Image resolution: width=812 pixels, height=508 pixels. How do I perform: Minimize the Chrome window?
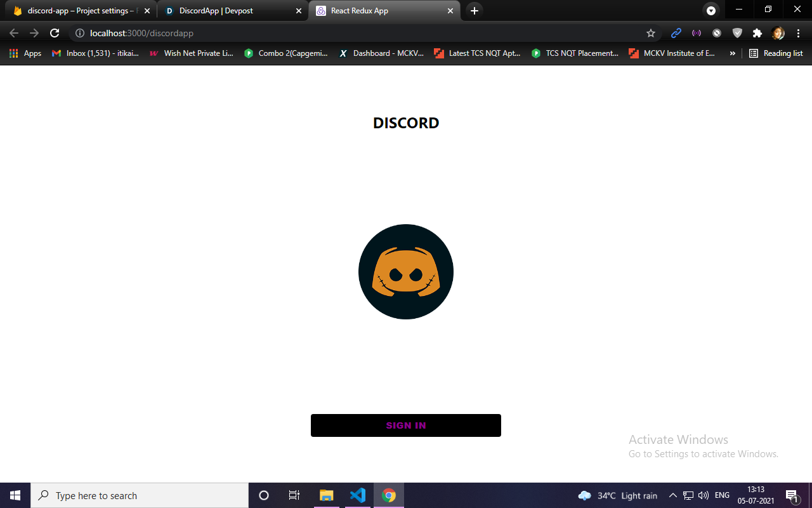(x=738, y=10)
